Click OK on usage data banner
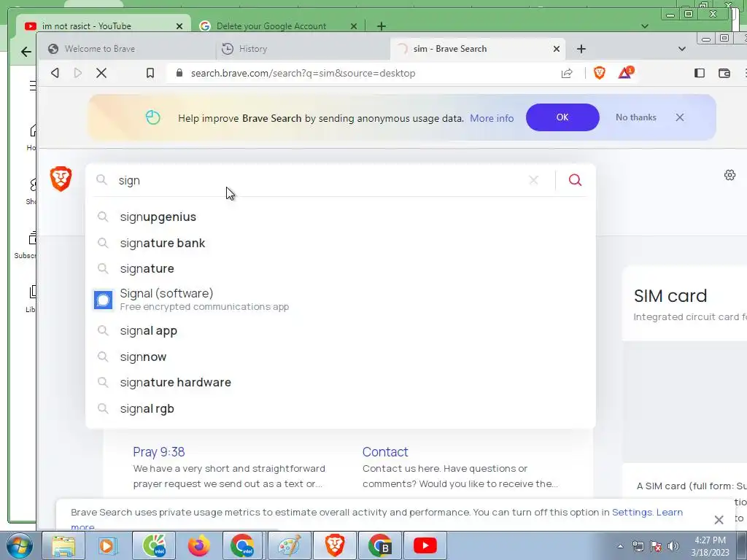Screen dimensions: 747x560 [562, 117]
